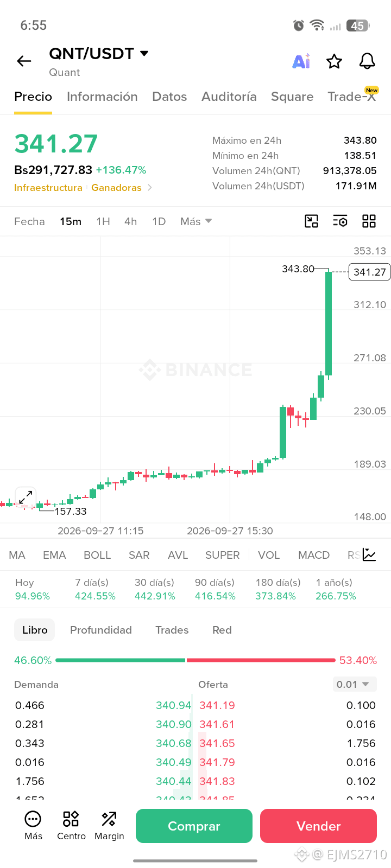This screenshot has height=868, width=391.
Task: Toggle the MACD indicator
Action: (x=314, y=555)
